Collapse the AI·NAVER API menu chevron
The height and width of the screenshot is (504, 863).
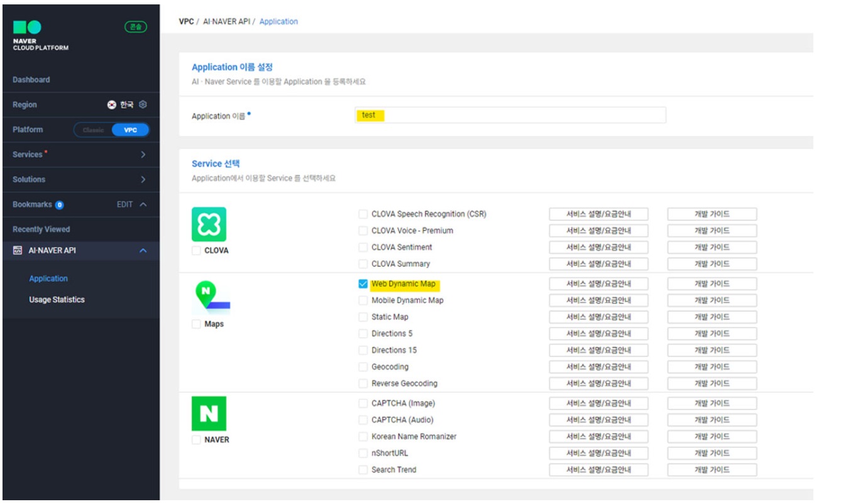pyautogui.click(x=143, y=251)
